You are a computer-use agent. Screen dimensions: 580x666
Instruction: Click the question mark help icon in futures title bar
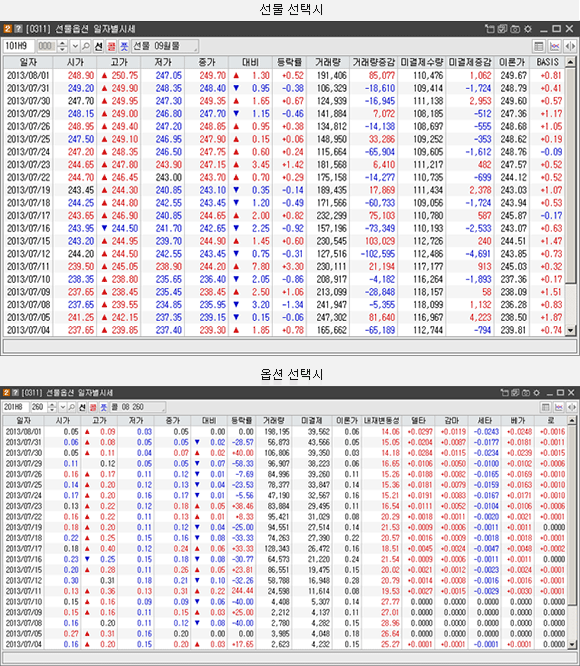(18, 28)
